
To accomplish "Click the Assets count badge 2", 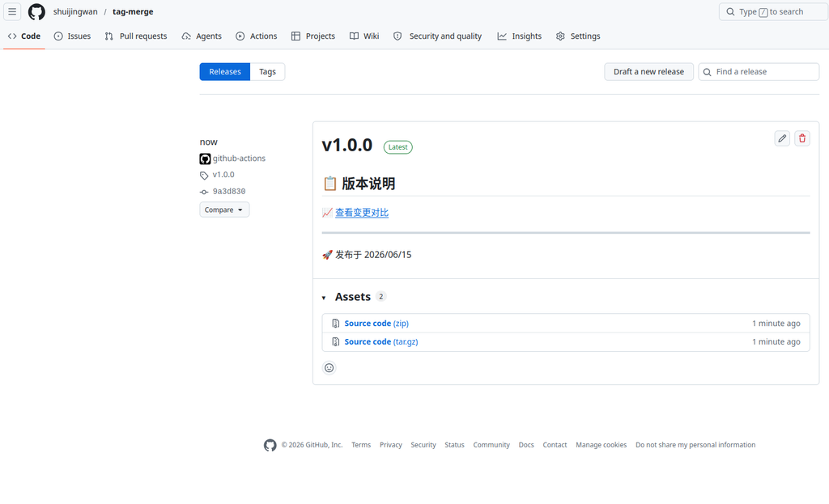I will tap(380, 296).
